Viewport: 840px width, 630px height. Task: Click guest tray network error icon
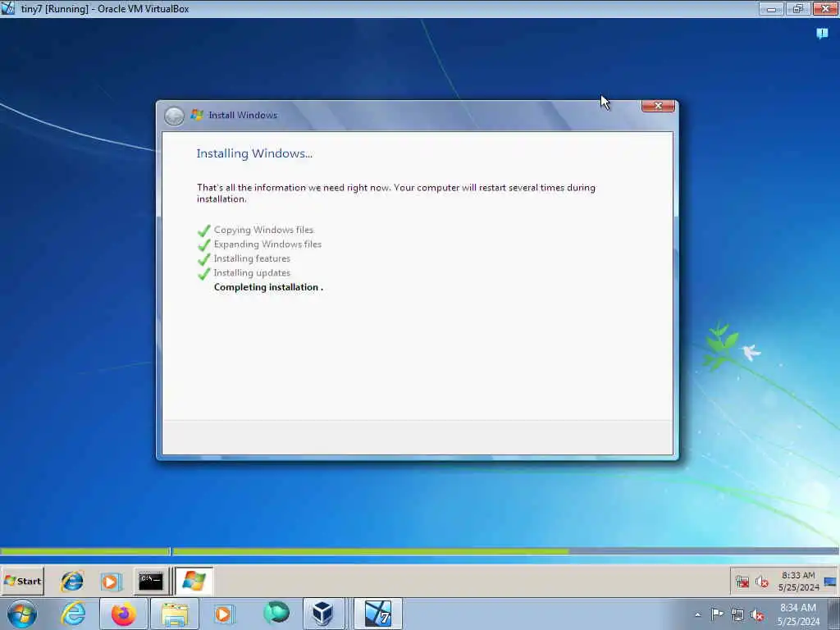742,582
